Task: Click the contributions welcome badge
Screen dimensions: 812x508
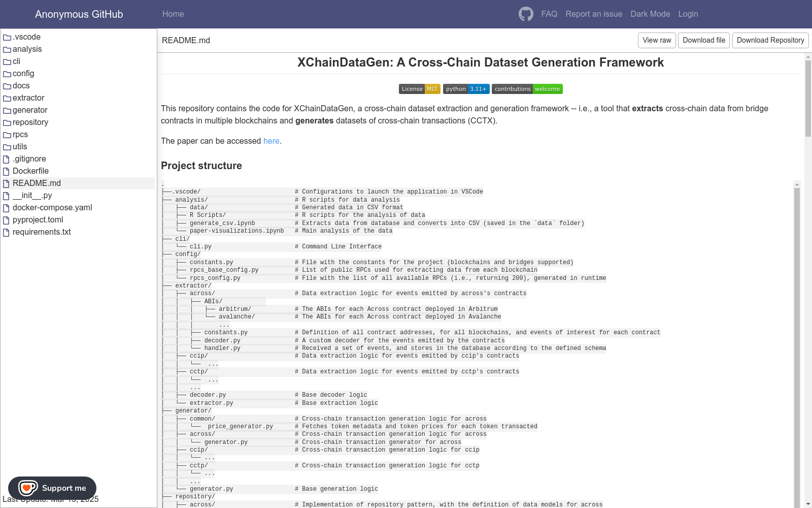Action: click(x=527, y=89)
